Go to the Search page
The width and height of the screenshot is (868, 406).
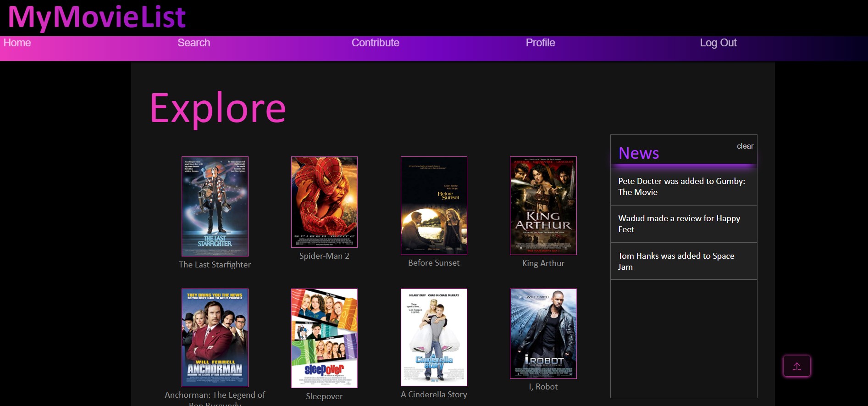pos(194,43)
